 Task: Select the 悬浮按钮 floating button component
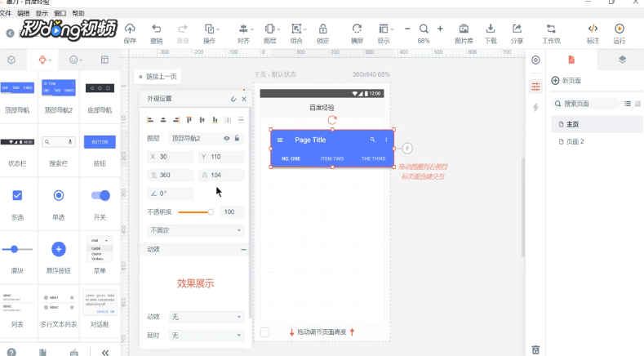[x=59, y=249]
